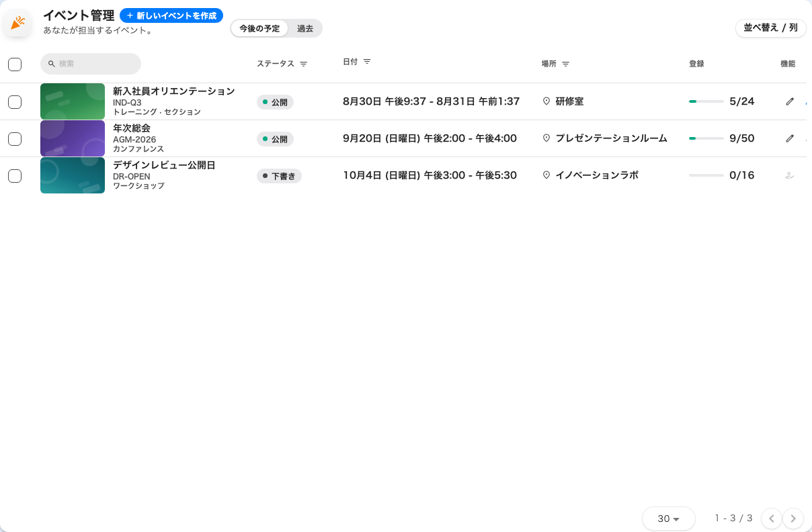Viewport: 812px width, 532px height.
Task: Click the 機能 column header
Action: click(x=788, y=64)
